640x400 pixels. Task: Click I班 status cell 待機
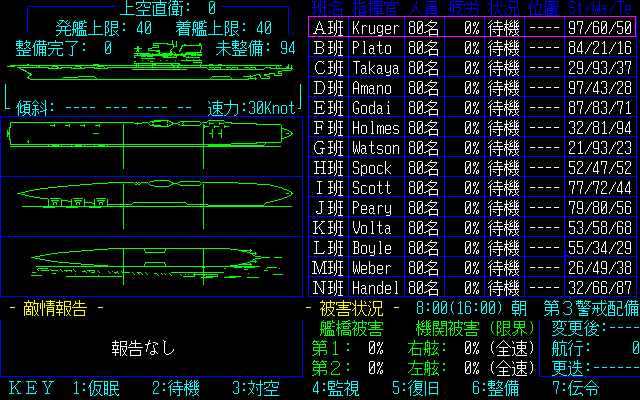(x=503, y=188)
